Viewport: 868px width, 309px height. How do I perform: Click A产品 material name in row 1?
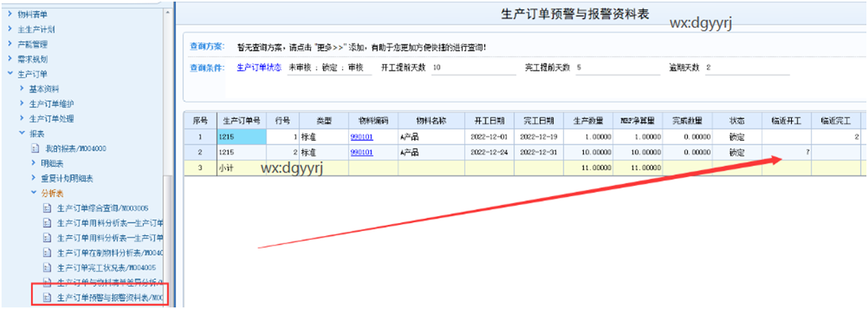pyautogui.click(x=432, y=137)
